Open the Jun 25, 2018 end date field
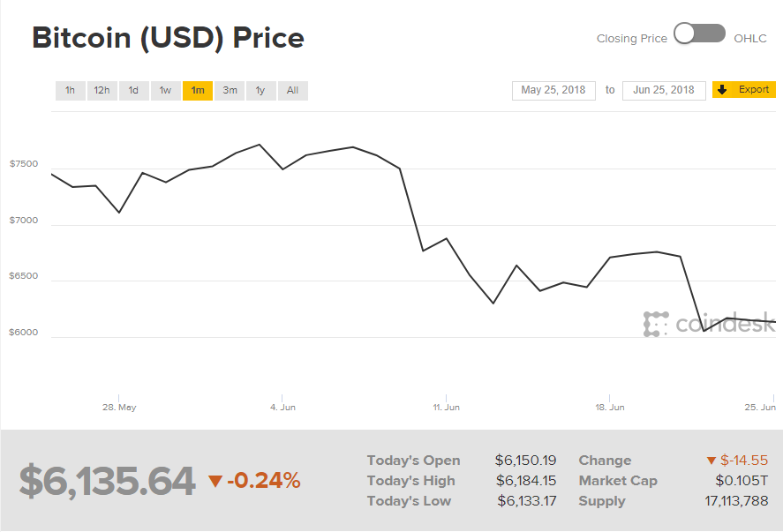 pos(664,90)
